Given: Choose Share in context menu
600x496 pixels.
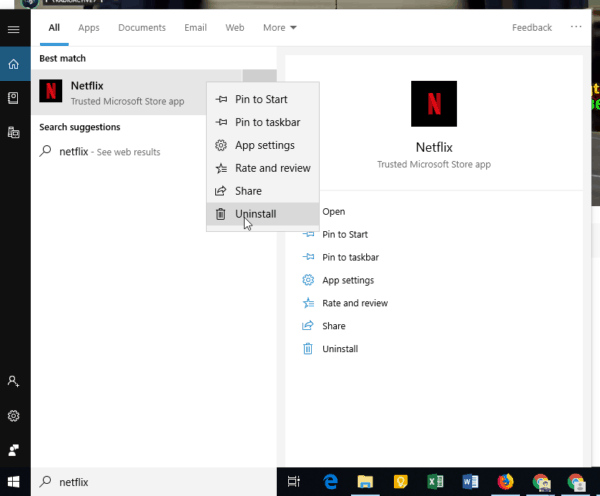Looking at the screenshot, I should tap(263, 191).
